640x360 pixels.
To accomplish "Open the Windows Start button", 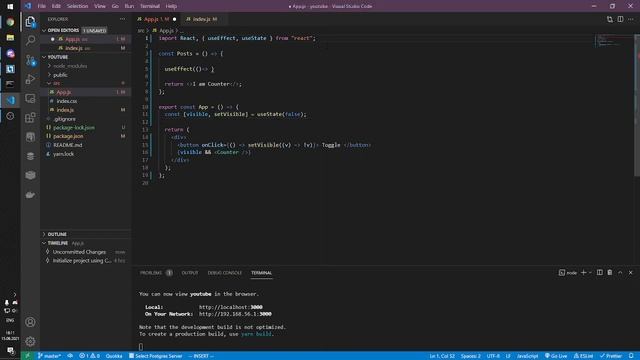I will [10, 6].
